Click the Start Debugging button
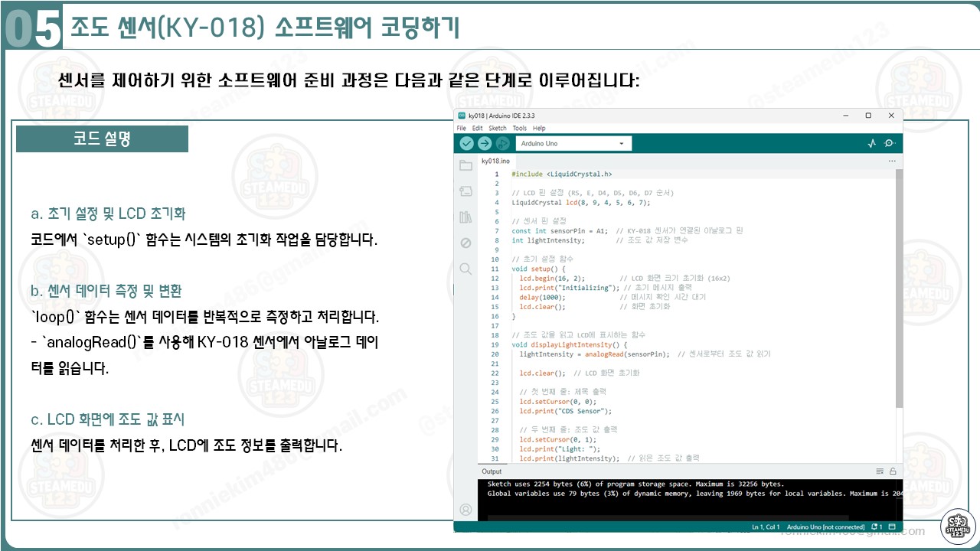 (503, 143)
